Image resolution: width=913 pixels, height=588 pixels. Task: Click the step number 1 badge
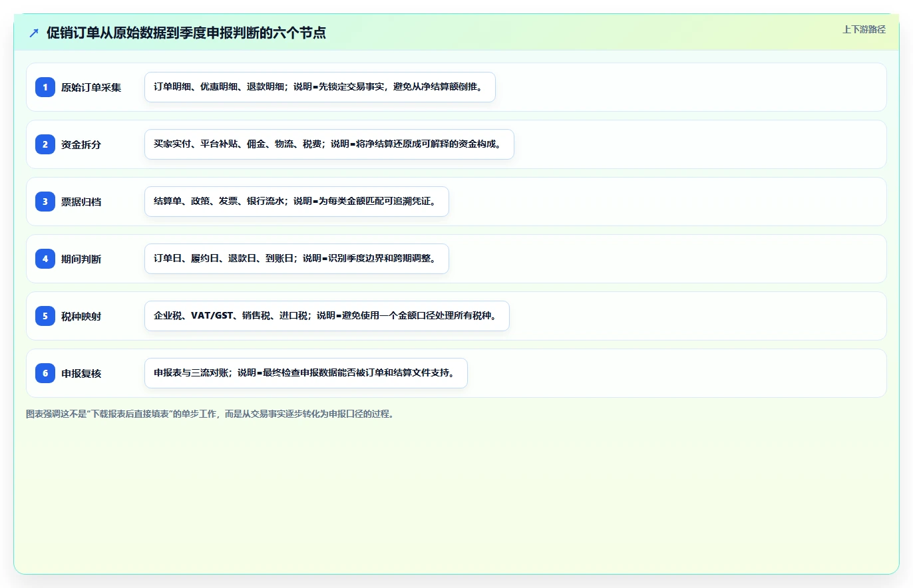point(45,87)
